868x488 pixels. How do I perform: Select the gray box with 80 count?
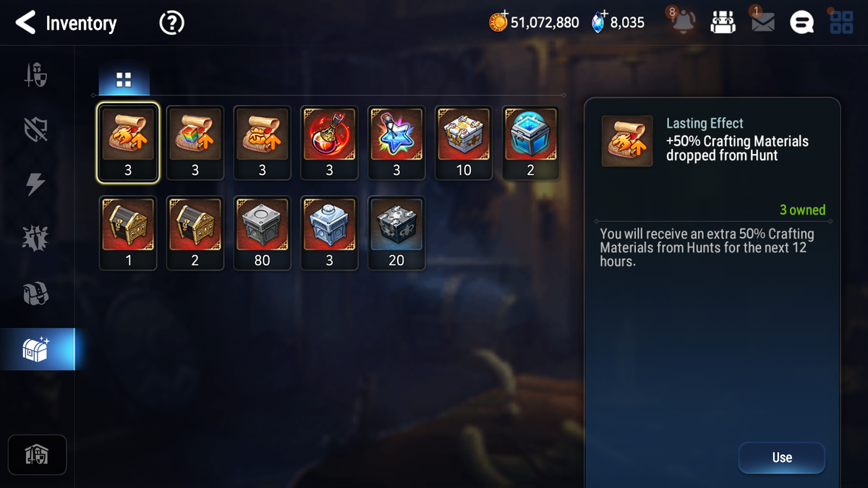click(x=263, y=233)
